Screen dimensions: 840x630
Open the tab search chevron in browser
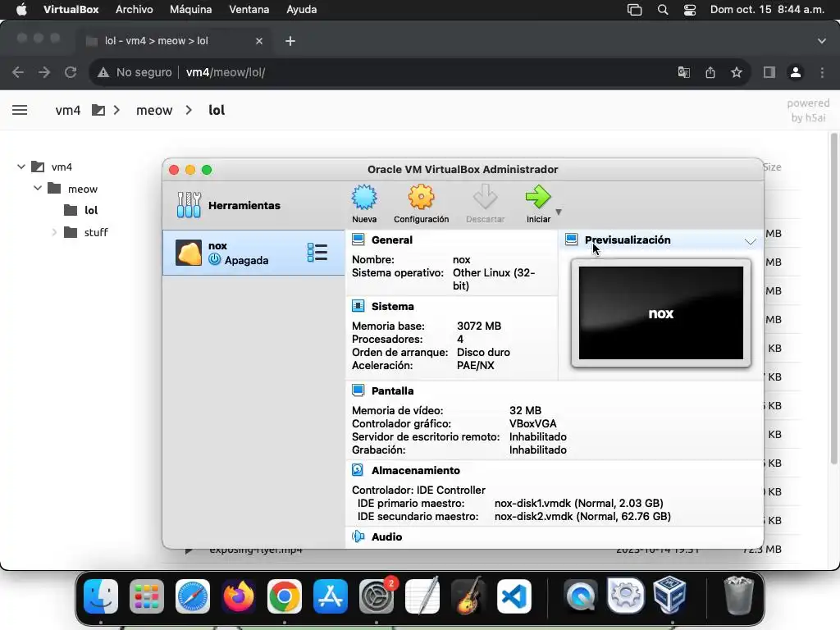pos(822,41)
